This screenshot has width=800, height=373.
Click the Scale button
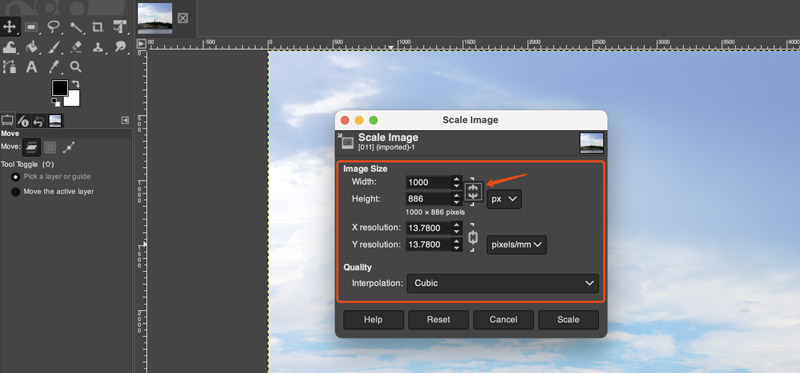(x=568, y=320)
